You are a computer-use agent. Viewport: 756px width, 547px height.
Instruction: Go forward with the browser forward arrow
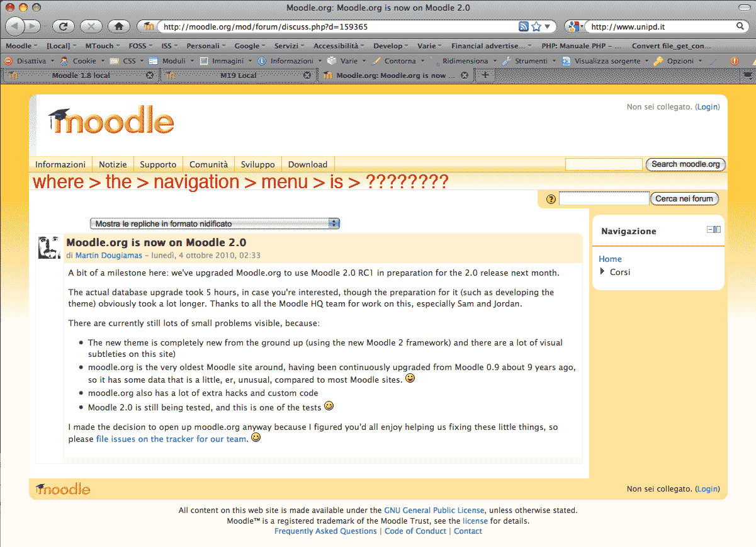pos(32,26)
